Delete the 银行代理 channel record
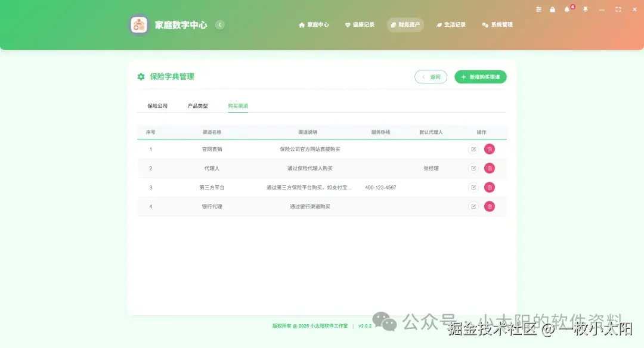The image size is (644, 348). coord(489,206)
